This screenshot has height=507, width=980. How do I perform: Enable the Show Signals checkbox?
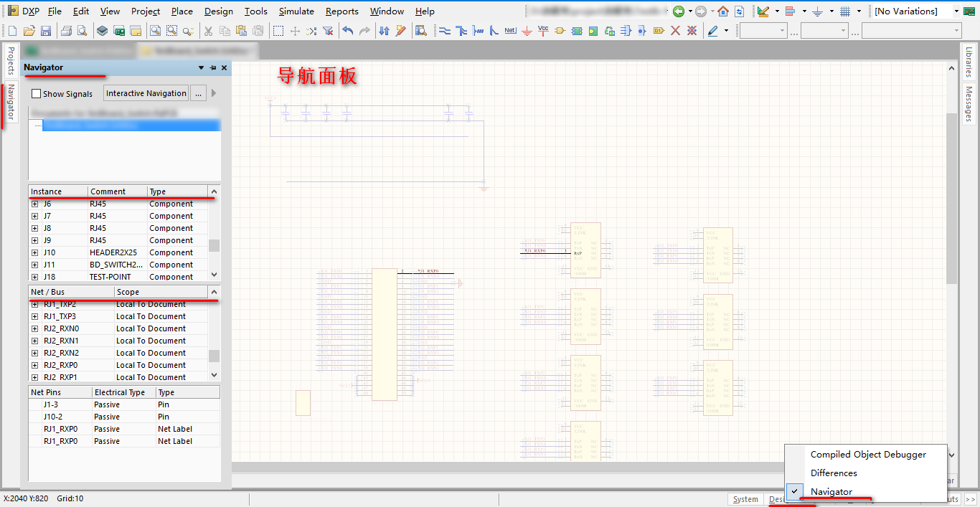tap(37, 94)
